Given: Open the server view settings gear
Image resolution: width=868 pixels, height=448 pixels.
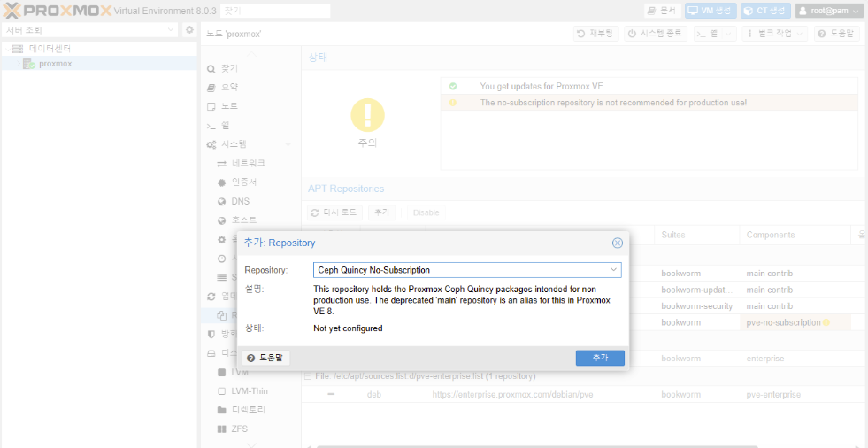Looking at the screenshot, I should [x=189, y=30].
